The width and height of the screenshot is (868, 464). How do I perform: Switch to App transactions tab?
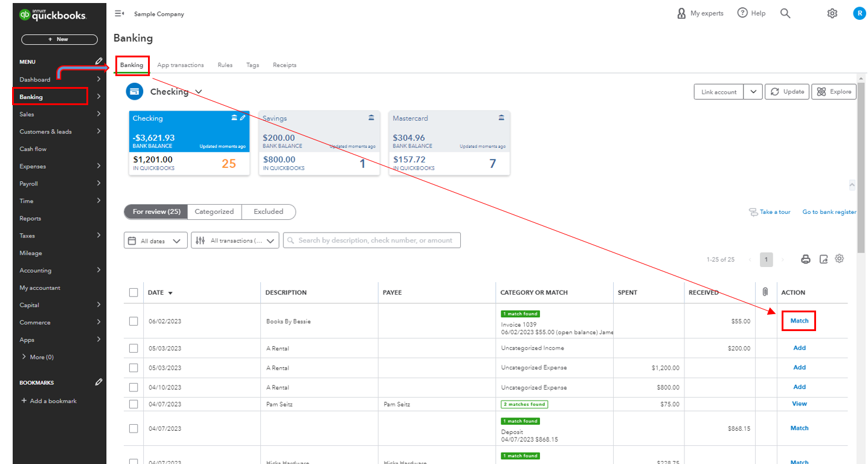181,65
